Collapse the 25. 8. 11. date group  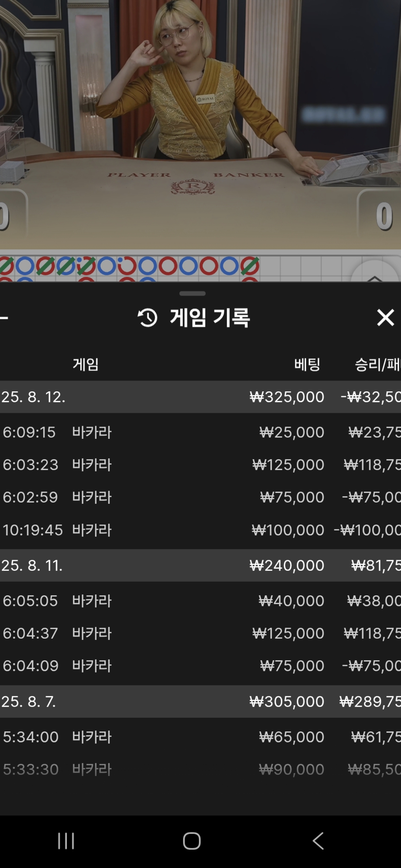click(x=200, y=565)
